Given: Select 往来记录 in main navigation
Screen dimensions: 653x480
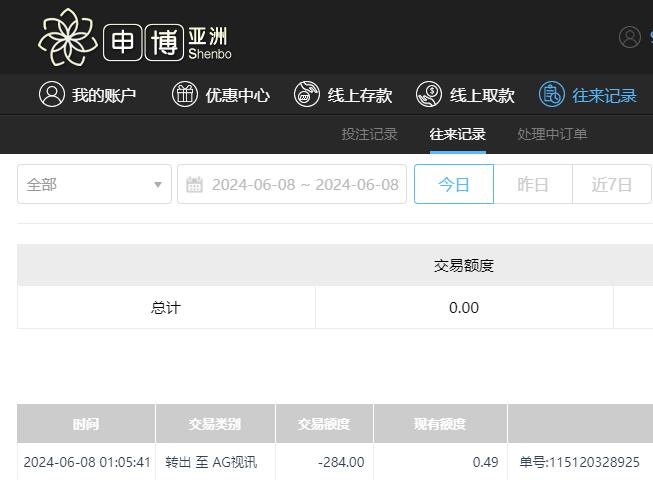Looking at the screenshot, I should coord(588,95).
